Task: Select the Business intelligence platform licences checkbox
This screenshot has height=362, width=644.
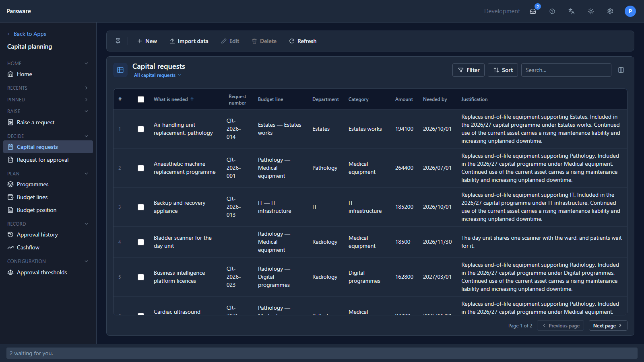Action: tap(141, 277)
